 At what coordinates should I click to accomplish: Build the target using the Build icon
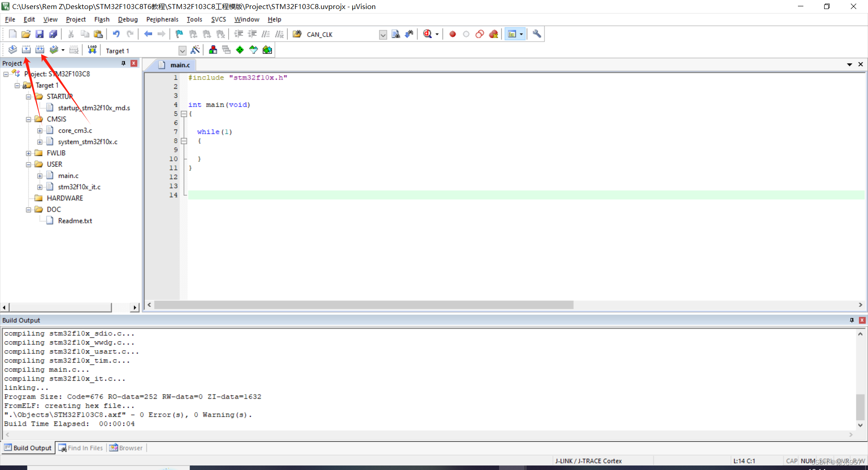point(26,50)
